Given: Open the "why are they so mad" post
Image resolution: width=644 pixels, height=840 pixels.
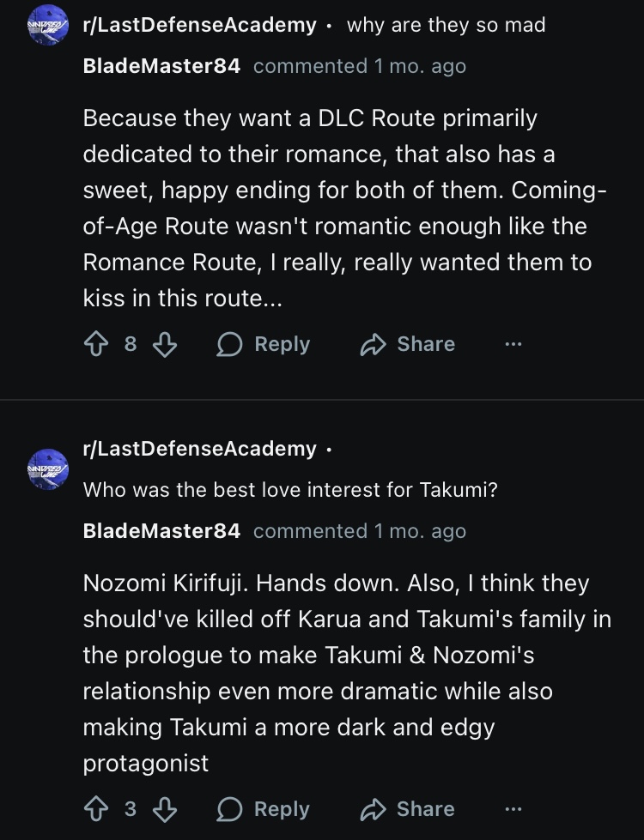Looking at the screenshot, I should [x=446, y=26].
